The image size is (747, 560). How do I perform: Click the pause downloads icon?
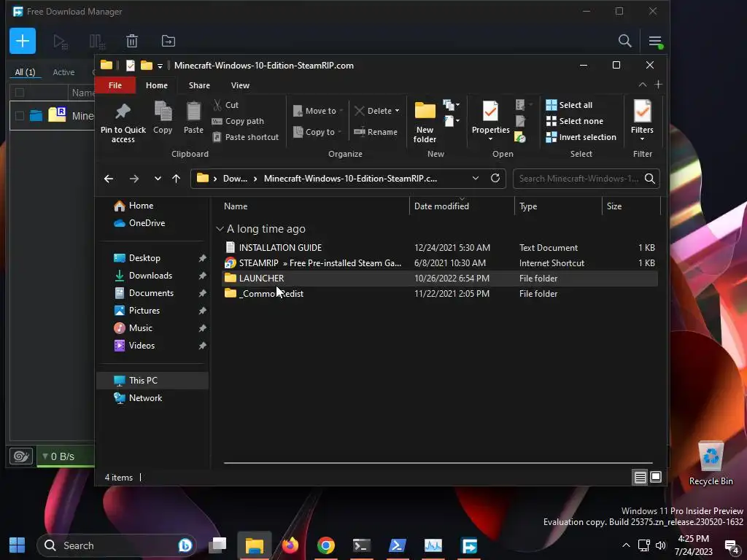pyautogui.click(x=97, y=42)
